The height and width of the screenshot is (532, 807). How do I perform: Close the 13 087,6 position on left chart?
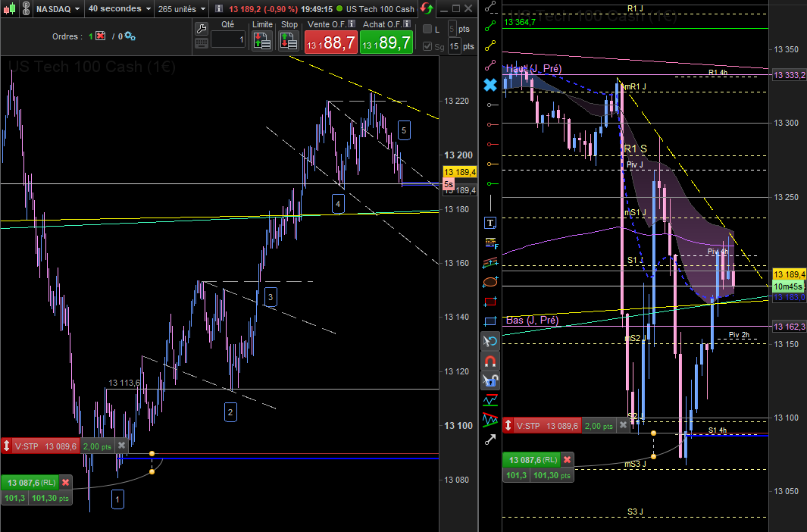pyautogui.click(x=65, y=483)
